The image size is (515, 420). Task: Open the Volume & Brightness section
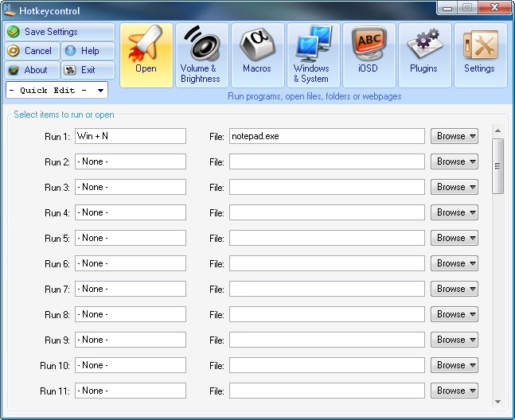coord(201,54)
